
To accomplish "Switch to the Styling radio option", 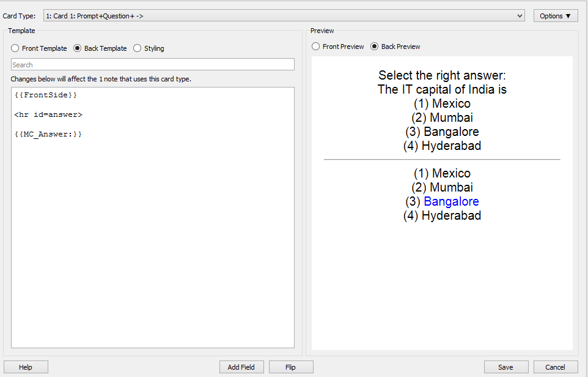I will [138, 48].
